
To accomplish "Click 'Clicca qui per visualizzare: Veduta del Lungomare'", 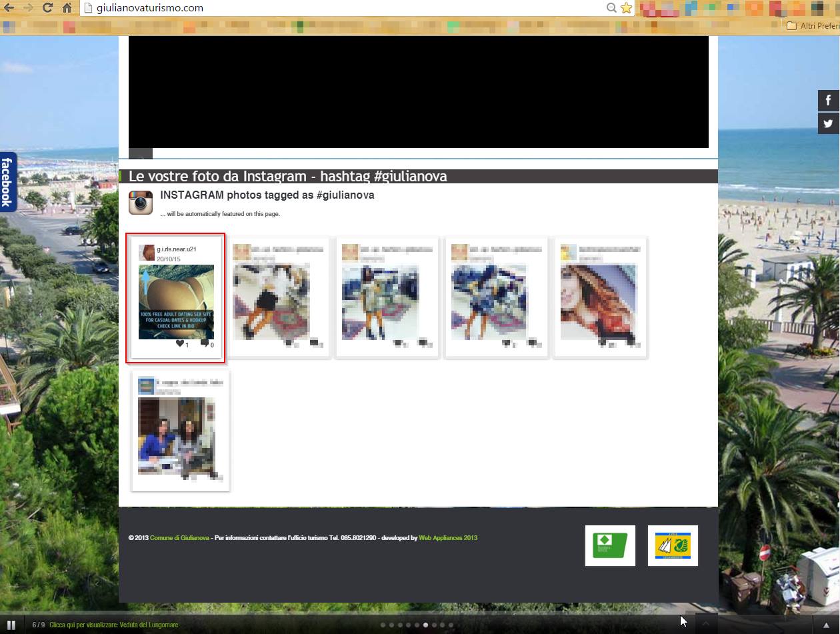I will point(113,625).
